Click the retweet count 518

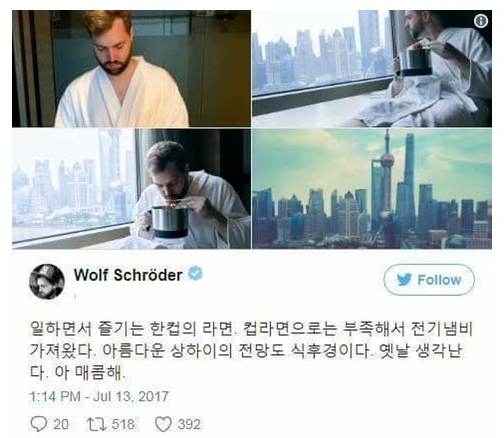coord(123,424)
